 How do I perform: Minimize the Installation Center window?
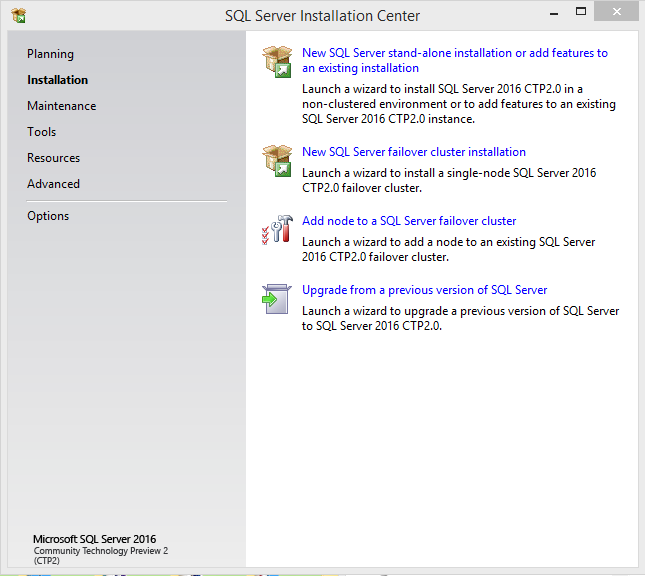point(554,12)
